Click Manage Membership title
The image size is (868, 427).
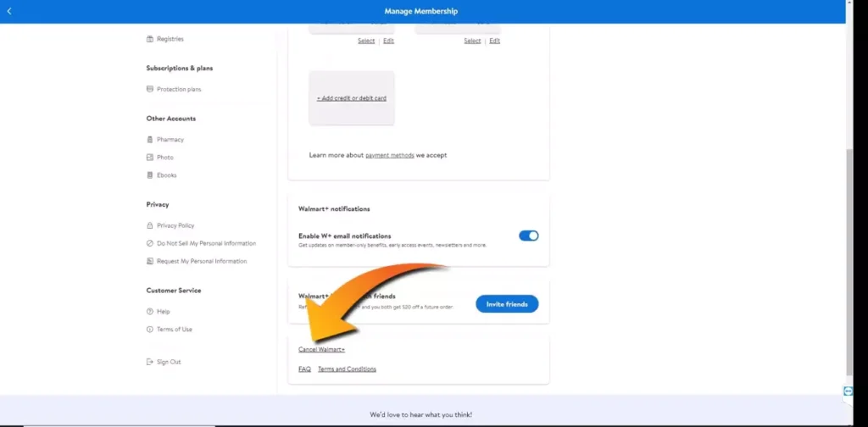(x=421, y=11)
